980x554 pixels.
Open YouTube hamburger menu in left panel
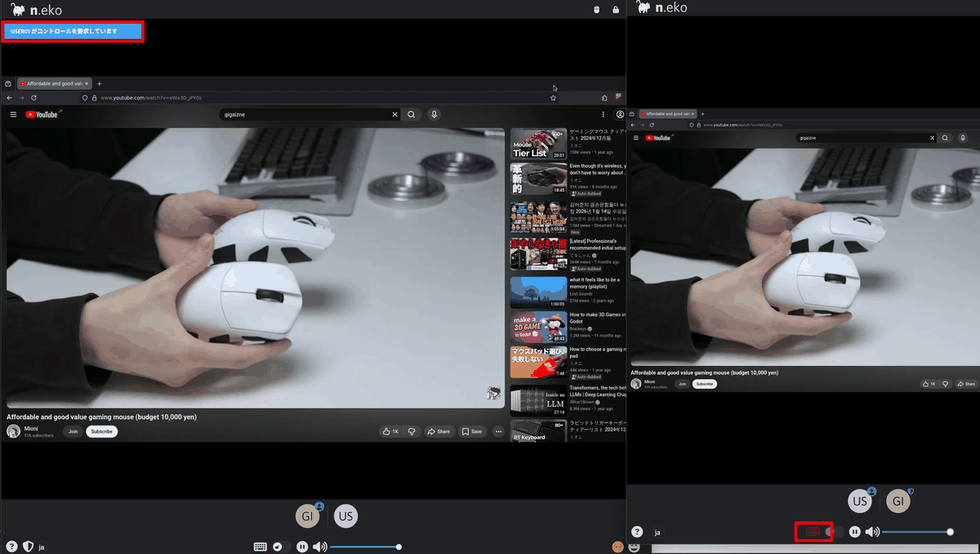[13, 114]
